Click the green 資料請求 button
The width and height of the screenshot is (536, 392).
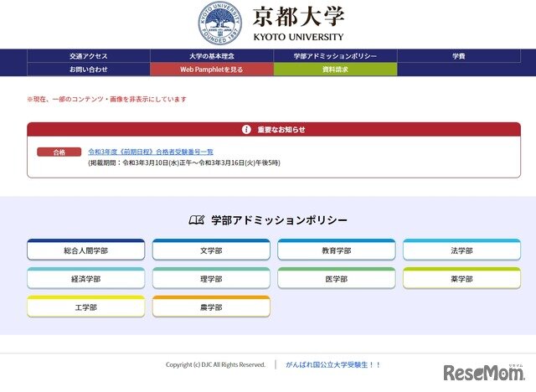pyautogui.click(x=335, y=70)
